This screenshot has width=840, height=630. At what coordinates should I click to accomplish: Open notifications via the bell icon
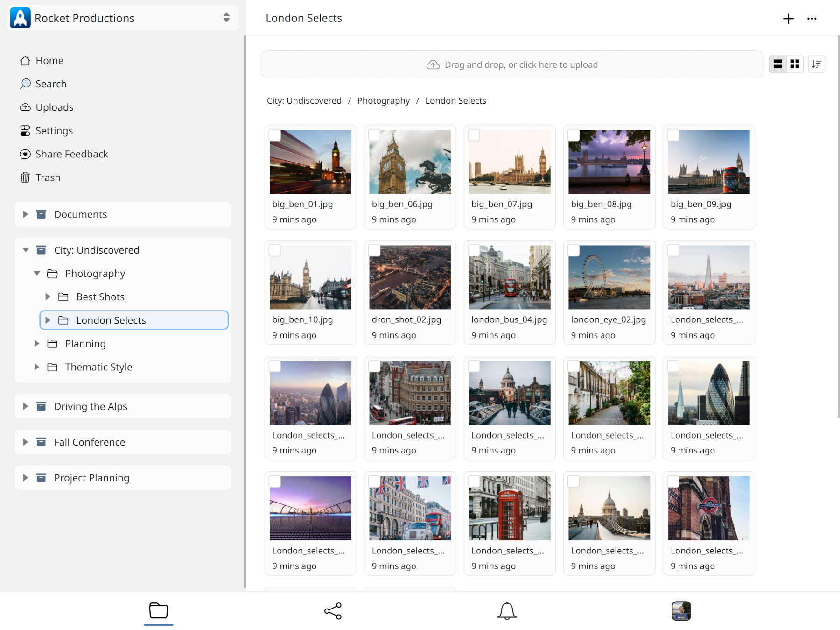pyautogui.click(x=508, y=611)
